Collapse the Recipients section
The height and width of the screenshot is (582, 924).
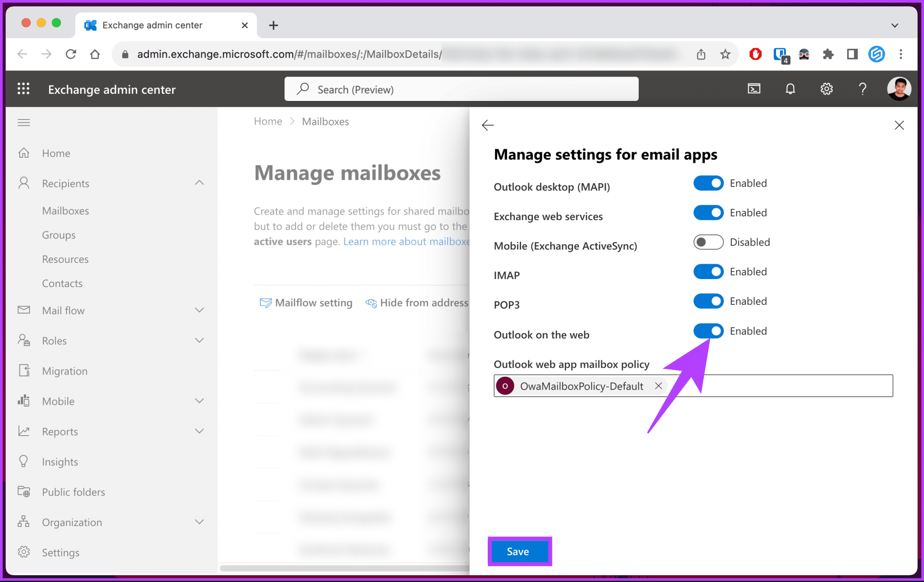click(199, 183)
